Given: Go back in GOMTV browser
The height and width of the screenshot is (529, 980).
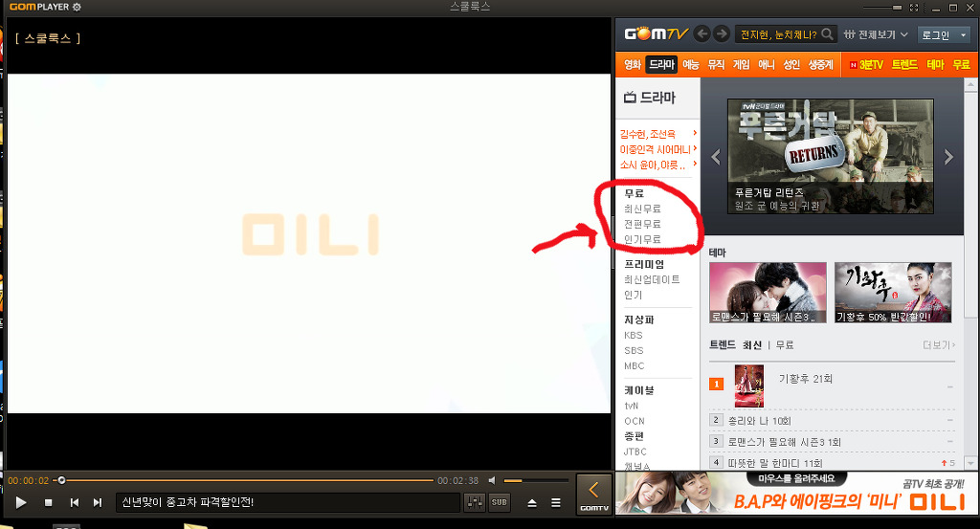Looking at the screenshot, I should point(702,33).
